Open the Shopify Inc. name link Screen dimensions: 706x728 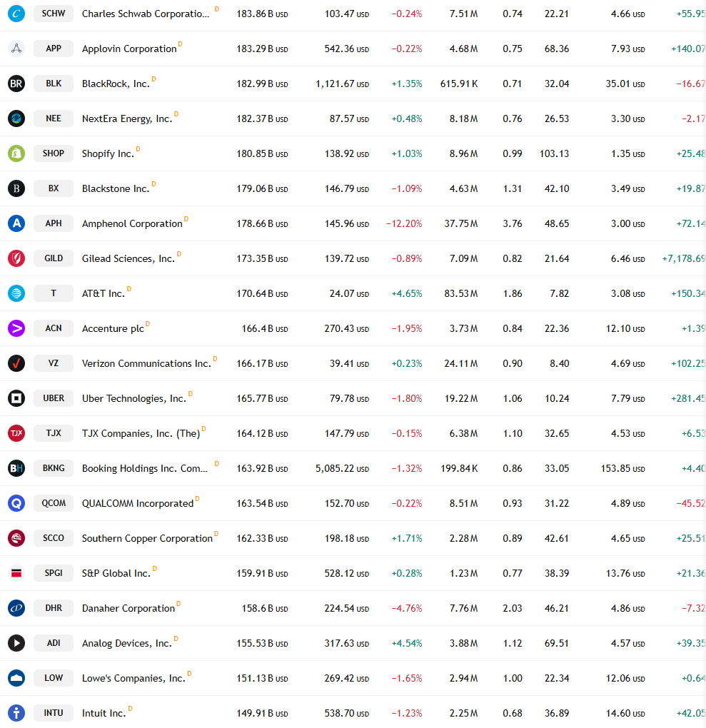pos(108,153)
